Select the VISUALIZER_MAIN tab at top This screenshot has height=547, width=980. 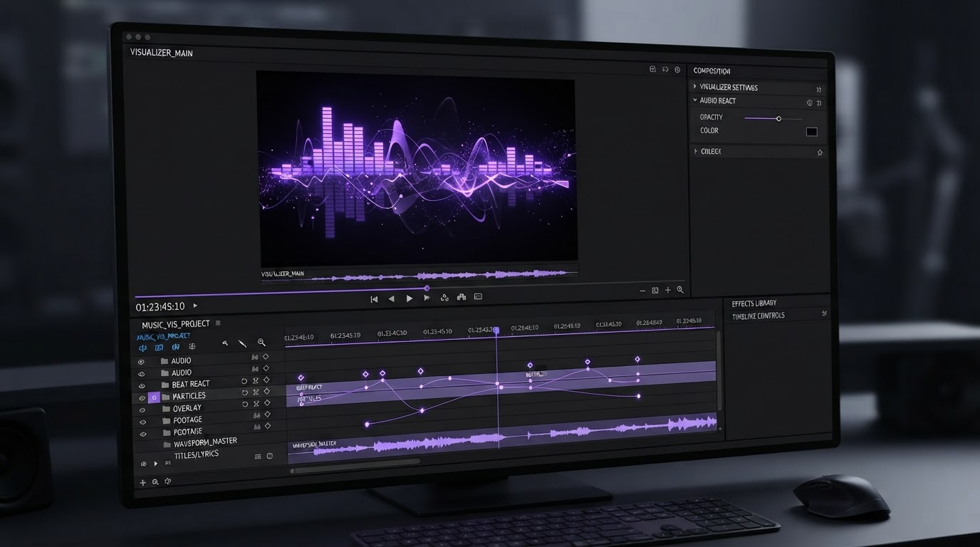tap(162, 53)
